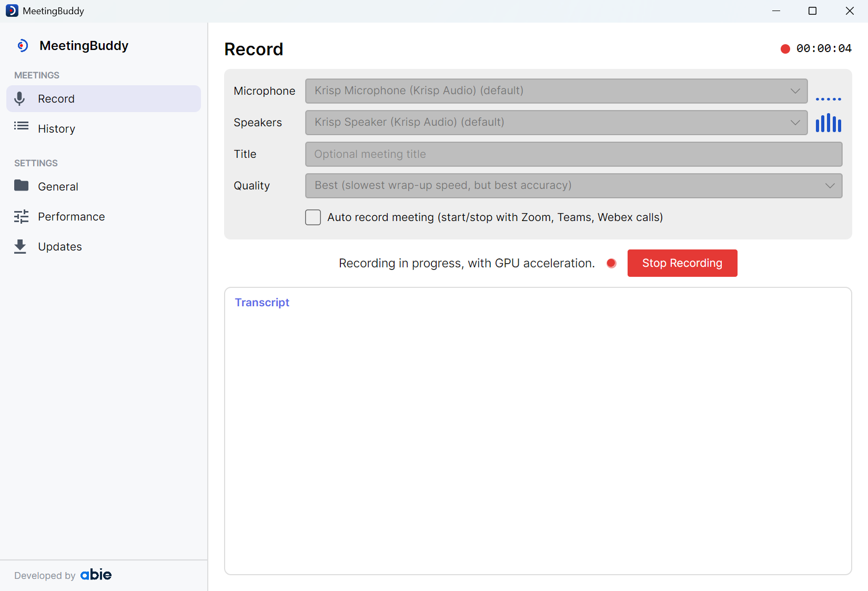Click the MeetingBuddy logo in the sidebar
This screenshot has height=591, width=868.
(x=22, y=46)
